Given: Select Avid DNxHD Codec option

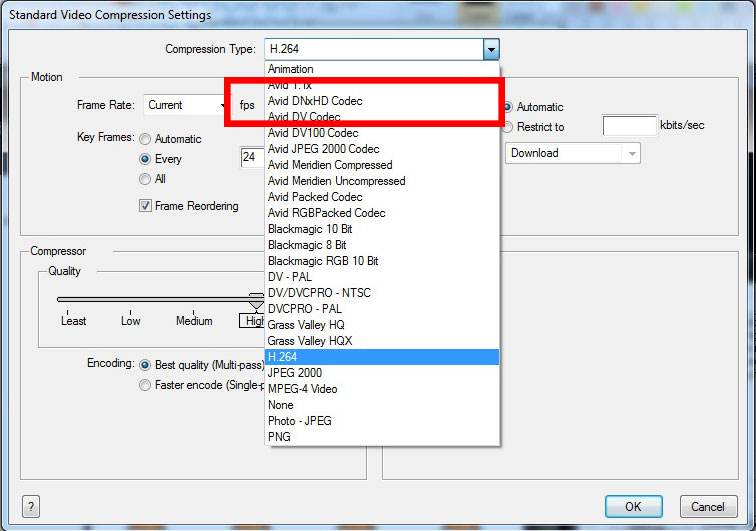Looking at the screenshot, I should point(382,101).
